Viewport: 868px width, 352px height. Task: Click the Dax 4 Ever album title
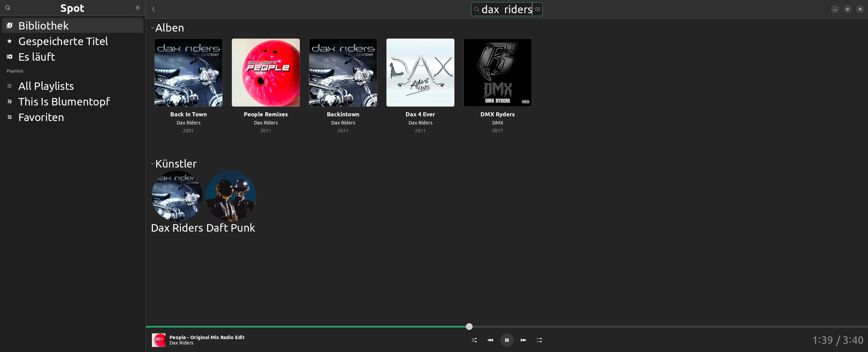pyautogui.click(x=420, y=114)
